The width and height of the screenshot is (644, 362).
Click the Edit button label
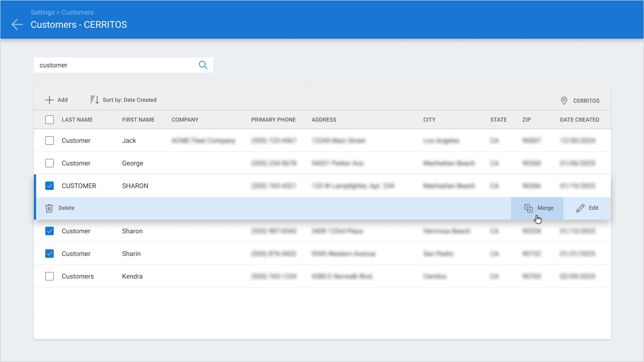594,208
